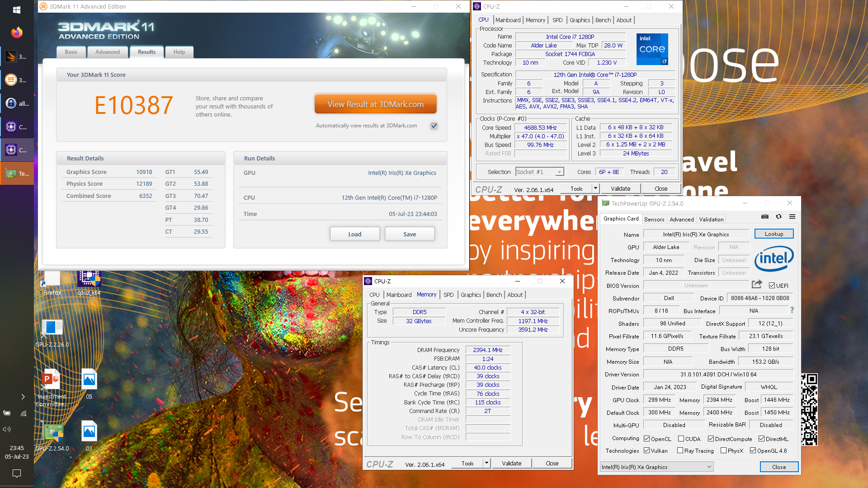Click the Bus Interface question mark
Viewport: 868px width, 488px height.
coord(792,310)
